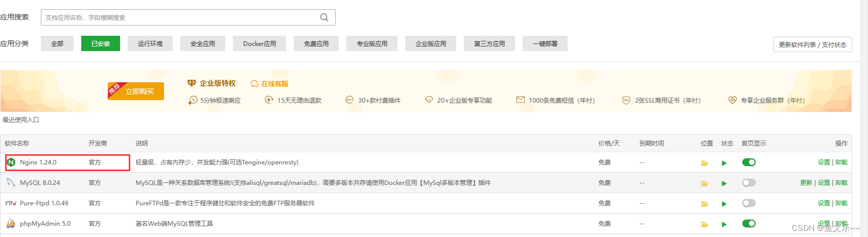868x237 pixels.
Task: Click the phpMyAdmin sailboat icon
Action: (x=11, y=223)
